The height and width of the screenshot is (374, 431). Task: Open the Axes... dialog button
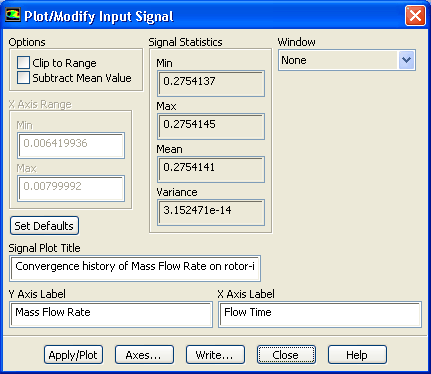144,355
